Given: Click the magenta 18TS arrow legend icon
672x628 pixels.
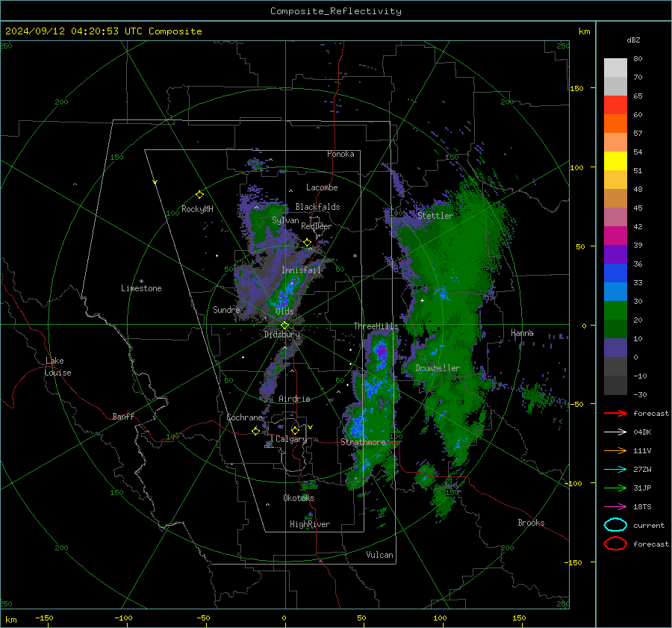Looking at the screenshot, I should [x=615, y=507].
